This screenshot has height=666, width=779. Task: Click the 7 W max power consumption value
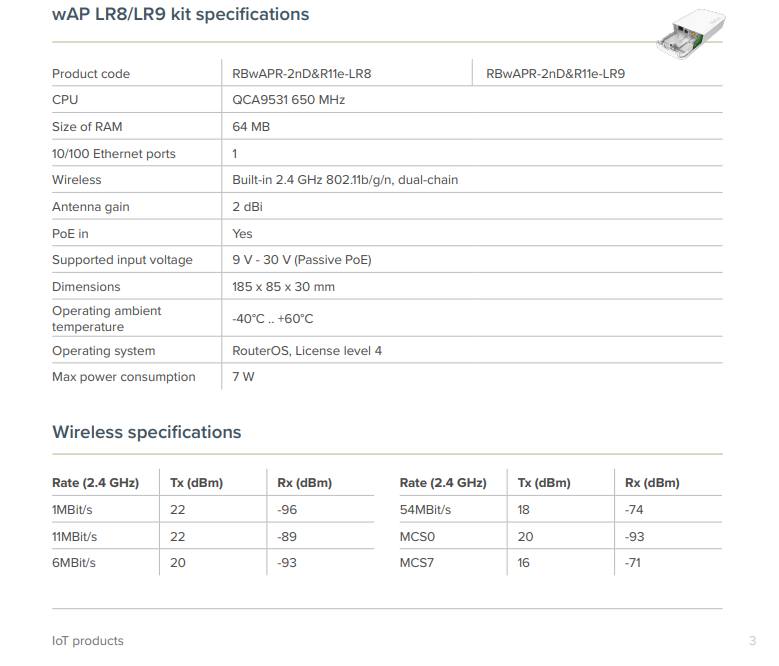click(x=243, y=377)
